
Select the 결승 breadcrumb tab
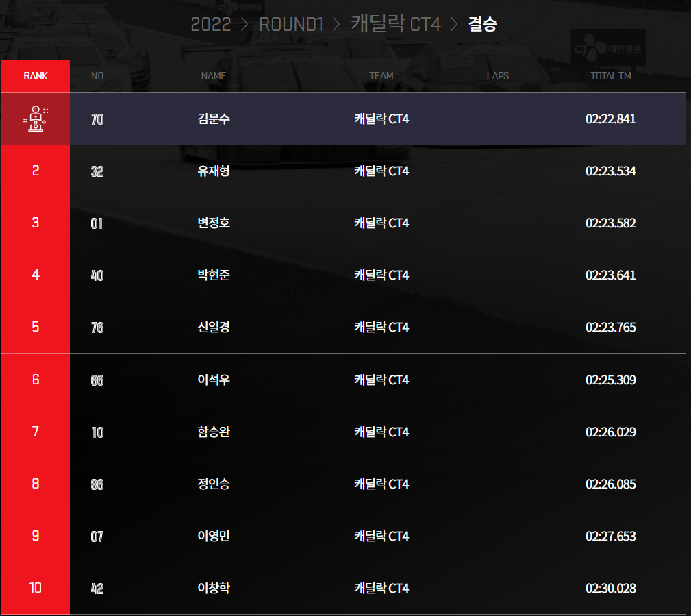[483, 24]
